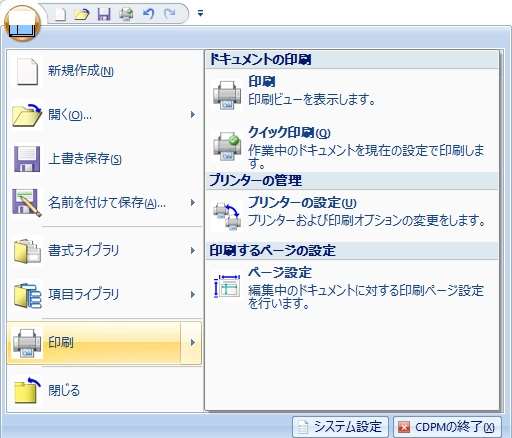512x438 pixels.
Task: Click Open folder icon in quick access toolbar
Action: (81, 14)
